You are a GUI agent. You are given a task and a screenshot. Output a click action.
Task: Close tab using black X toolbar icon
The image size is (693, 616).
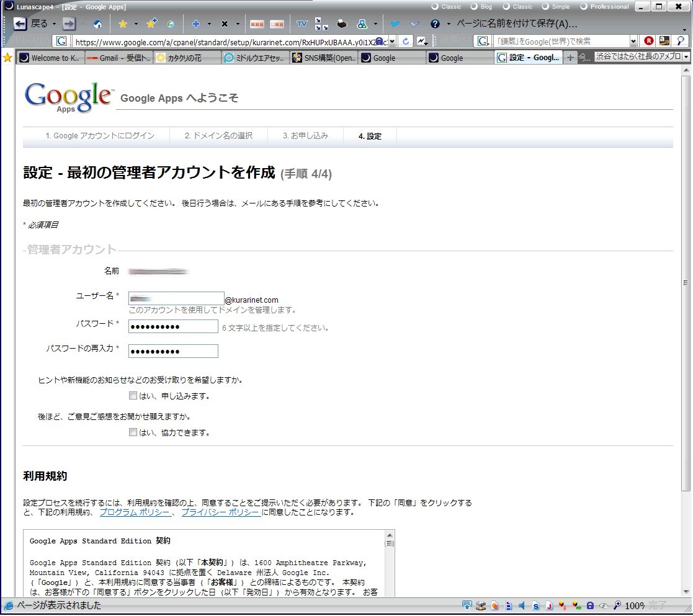(225, 24)
